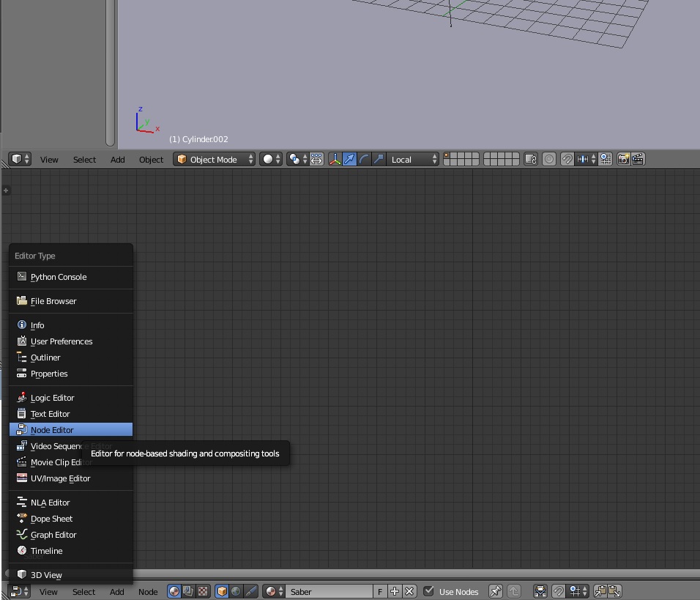Click the OpenGL render camera icon

pos(623,159)
